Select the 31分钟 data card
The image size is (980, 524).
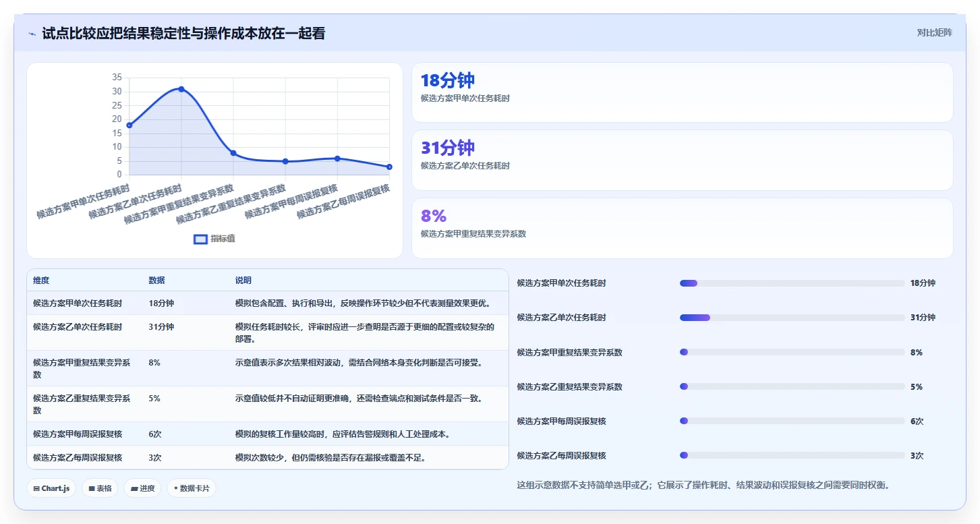(682, 160)
